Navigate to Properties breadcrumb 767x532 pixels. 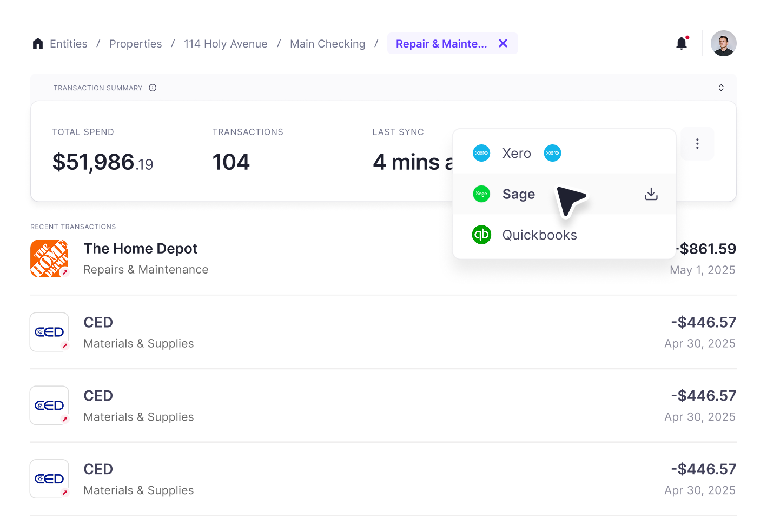point(136,44)
